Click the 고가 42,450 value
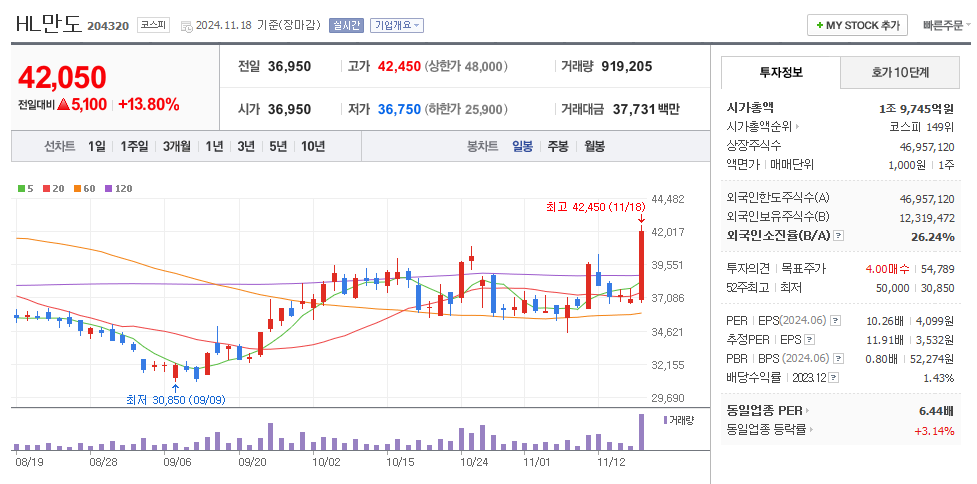The image size is (977, 484). coord(399,66)
